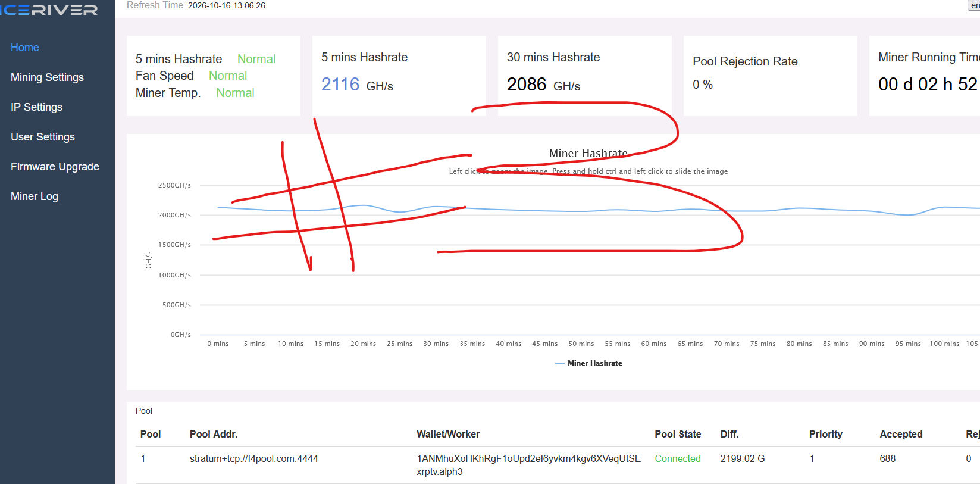Click the Pool Addr. column header

click(214, 435)
